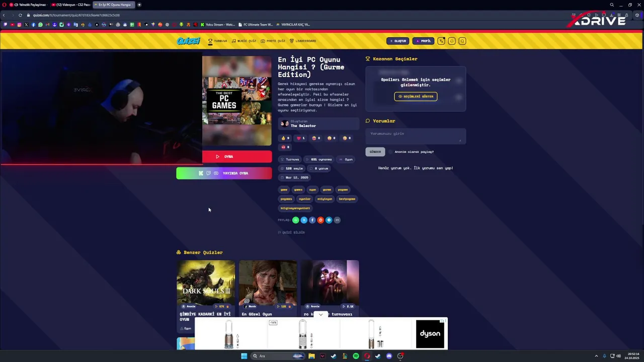Viewport: 644px width, 362px height.
Task: Click the 'Mar 12, 2025' date chip
Action: [294, 177]
